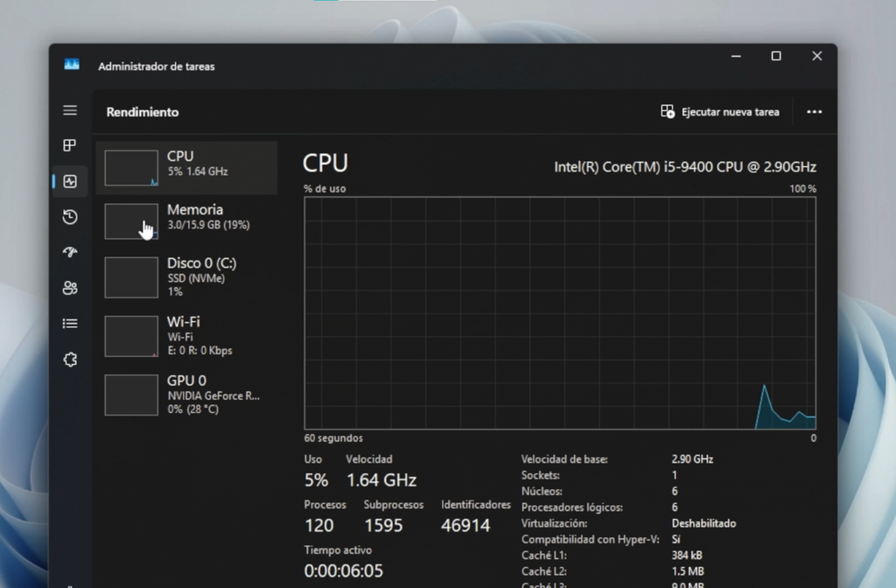896x588 pixels.
Task: Select the Wi-Fi performance entry
Action: tap(187, 336)
